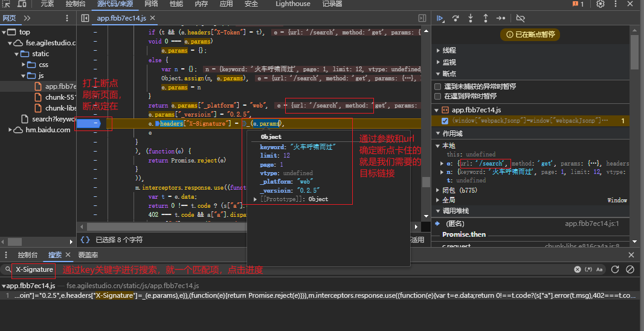Click the X-Signature search input field

pyautogui.click(x=34, y=269)
